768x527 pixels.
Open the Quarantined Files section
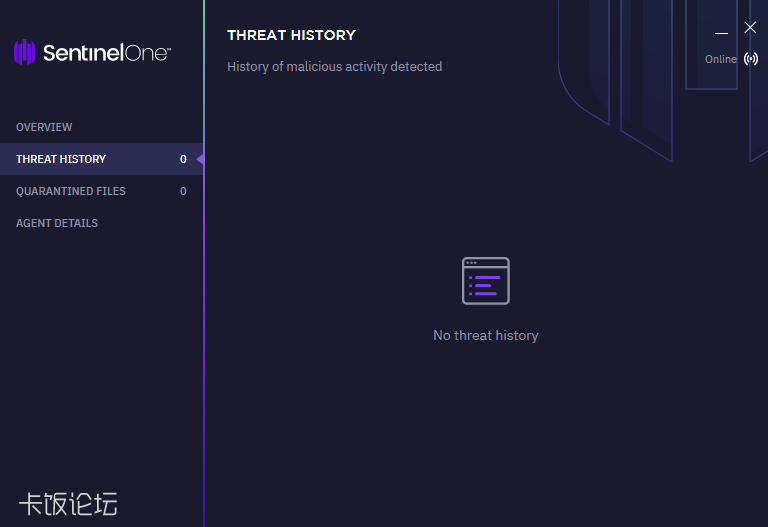[x=71, y=191]
